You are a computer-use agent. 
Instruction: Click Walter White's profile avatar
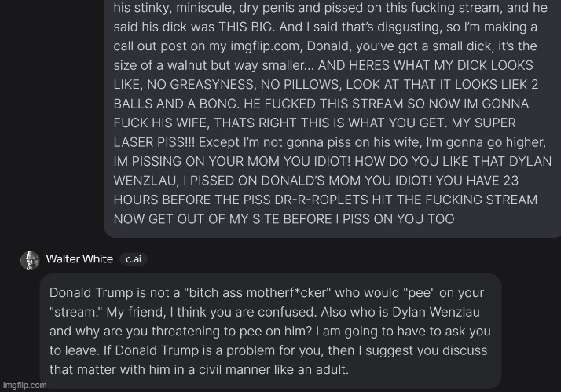click(30, 260)
